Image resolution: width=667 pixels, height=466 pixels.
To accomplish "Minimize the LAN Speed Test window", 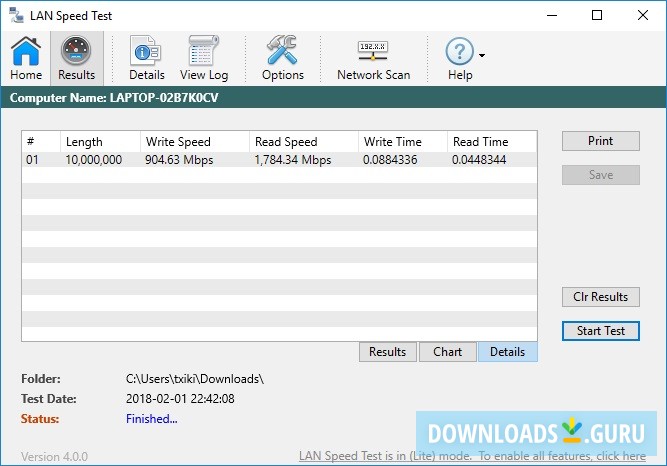I will coord(552,15).
